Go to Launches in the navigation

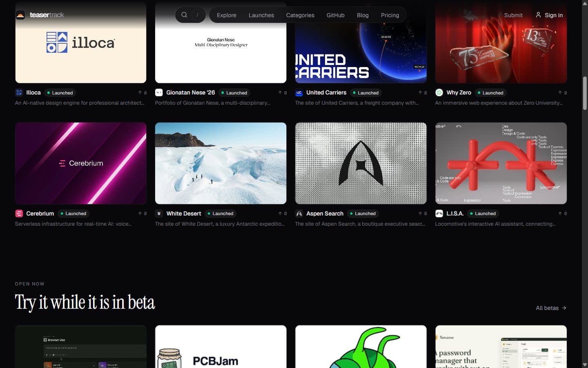pyautogui.click(x=261, y=15)
